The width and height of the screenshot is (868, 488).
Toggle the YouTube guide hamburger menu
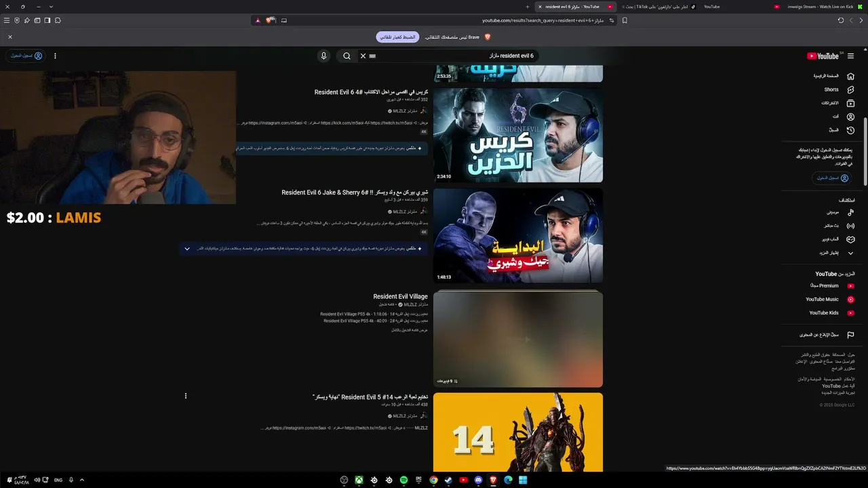[x=850, y=56]
